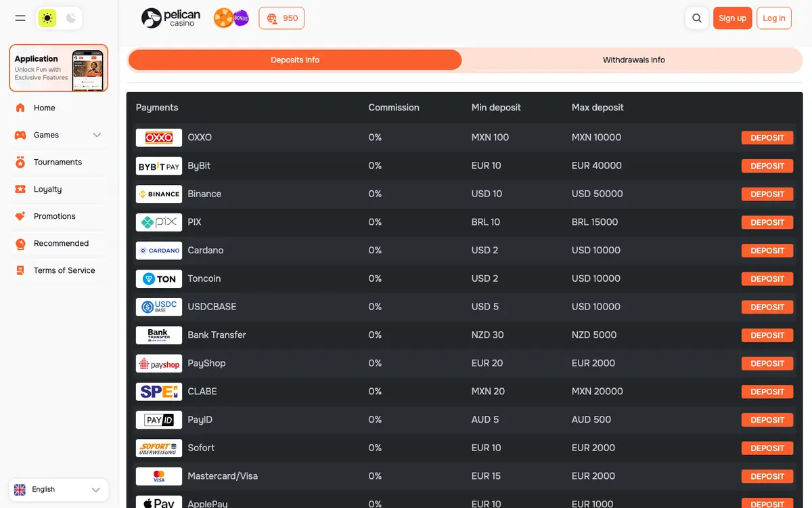Click the Binance logo
Image resolution: width=812 pixels, height=508 pixels.
click(x=159, y=194)
